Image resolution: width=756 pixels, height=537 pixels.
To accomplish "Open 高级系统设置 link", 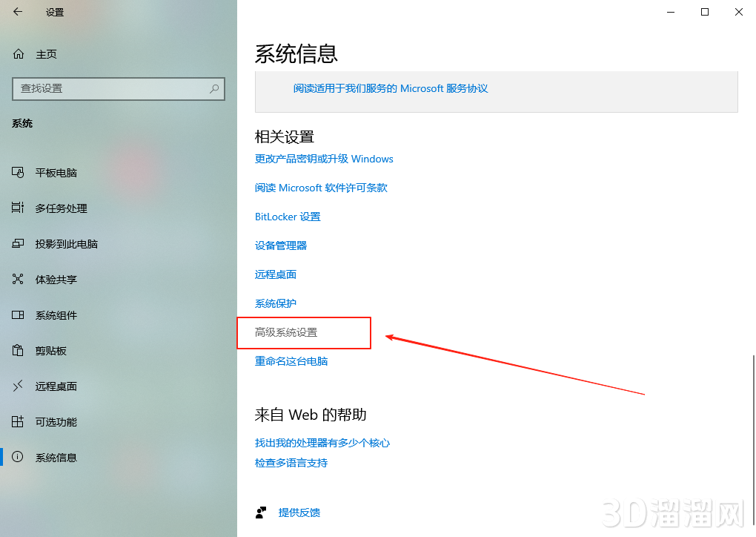I will pyautogui.click(x=286, y=332).
